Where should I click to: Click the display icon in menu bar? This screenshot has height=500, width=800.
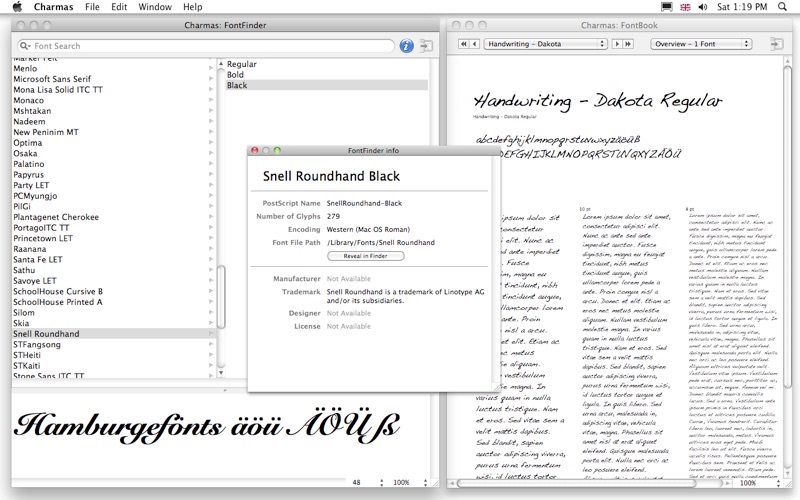(x=666, y=7)
